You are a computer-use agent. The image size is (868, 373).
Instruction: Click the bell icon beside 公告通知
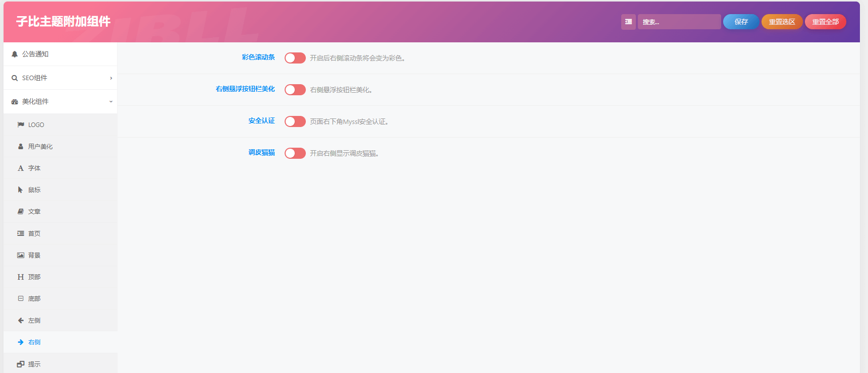15,54
